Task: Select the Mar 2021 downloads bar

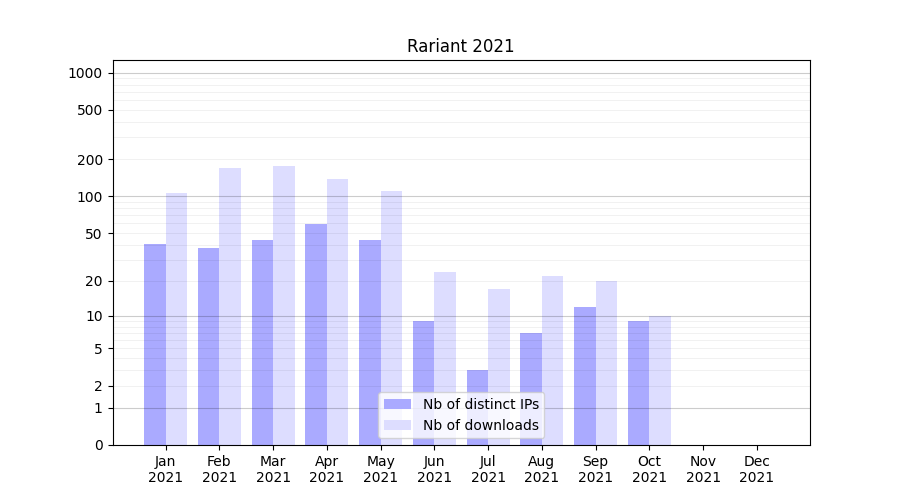Action: point(284,305)
